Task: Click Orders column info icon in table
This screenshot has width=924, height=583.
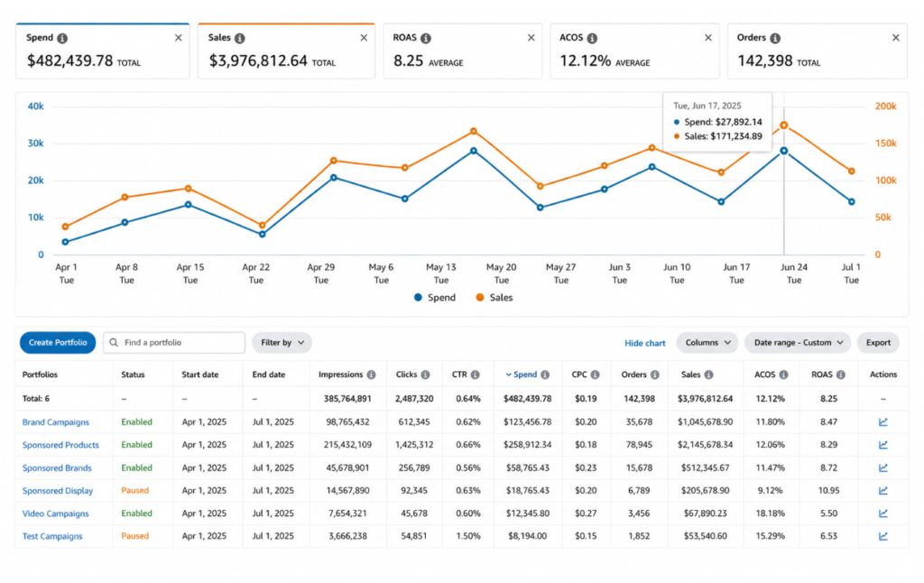Action: (655, 375)
